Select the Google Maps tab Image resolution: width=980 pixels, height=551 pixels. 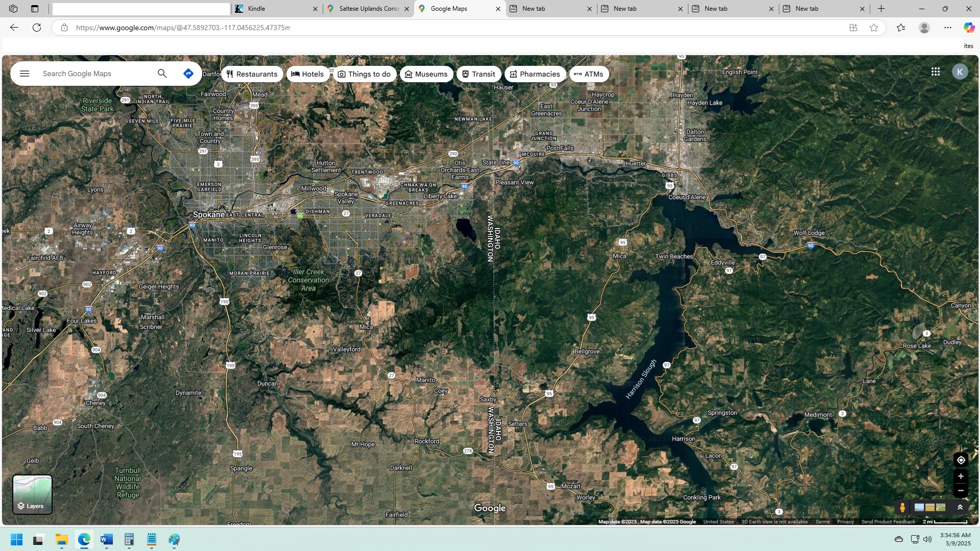460,9
